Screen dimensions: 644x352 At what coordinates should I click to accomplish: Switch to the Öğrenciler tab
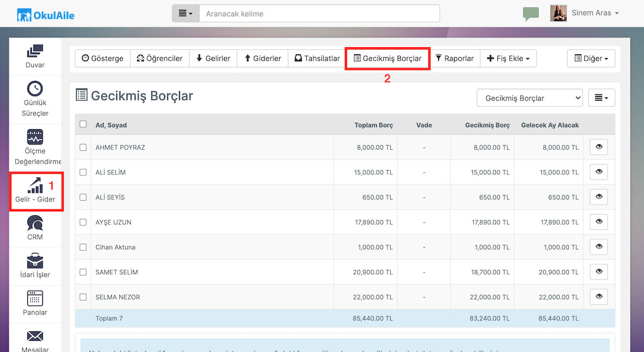[159, 58]
